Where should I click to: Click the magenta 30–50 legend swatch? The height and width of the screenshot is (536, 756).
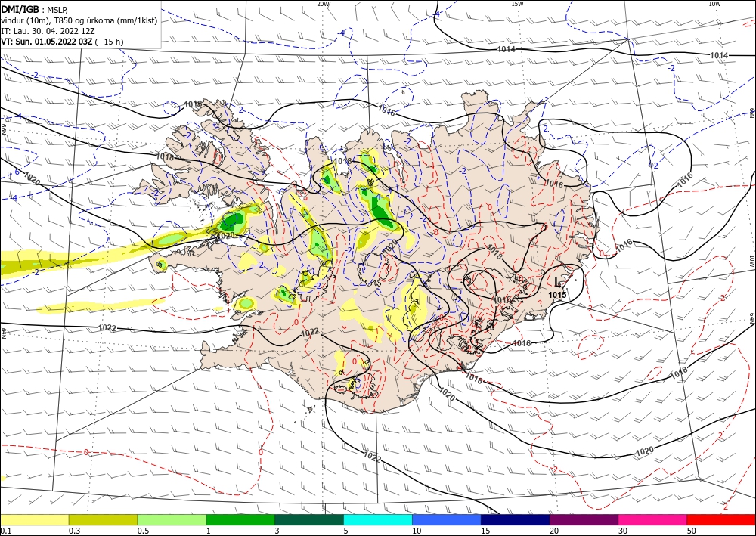(653, 519)
